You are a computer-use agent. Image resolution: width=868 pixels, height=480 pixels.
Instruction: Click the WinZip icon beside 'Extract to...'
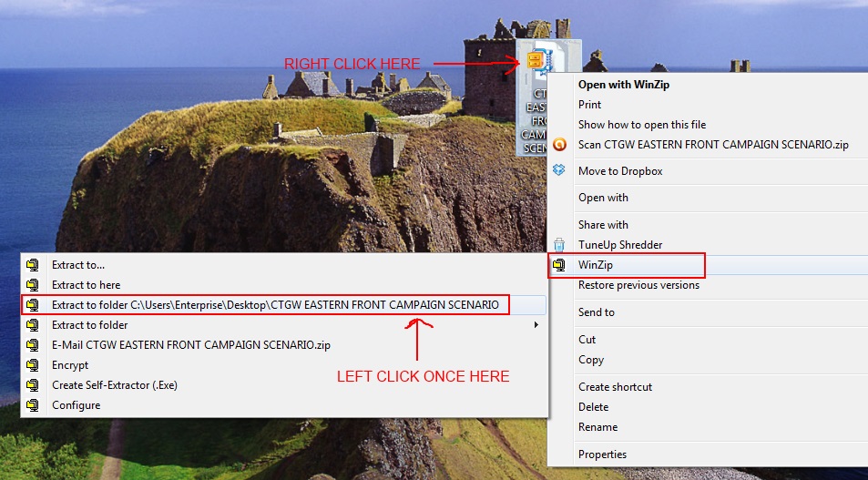point(33,265)
